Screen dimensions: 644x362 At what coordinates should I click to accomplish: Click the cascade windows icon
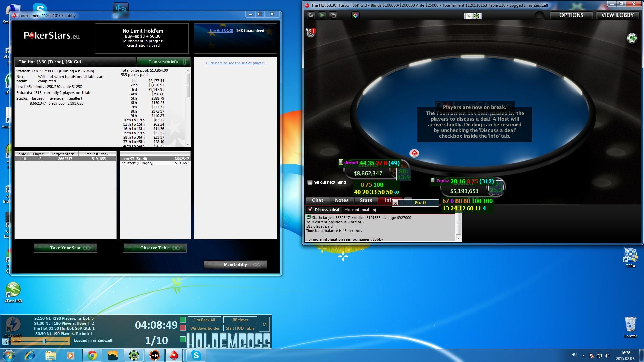pyautogui.click(x=333, y=15)
